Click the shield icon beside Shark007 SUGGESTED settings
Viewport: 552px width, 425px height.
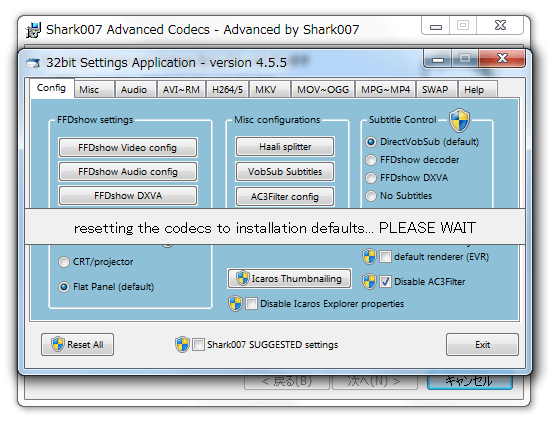[182, 344]
